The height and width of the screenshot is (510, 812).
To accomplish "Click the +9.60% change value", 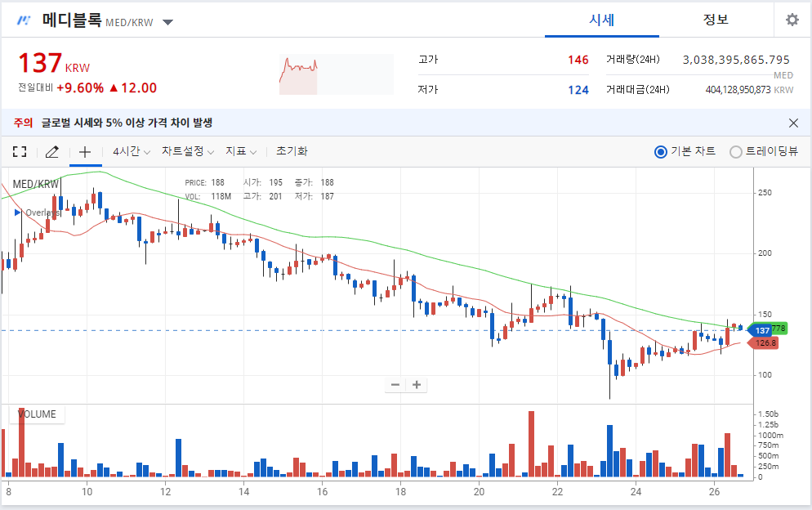I will pos(80,88).
